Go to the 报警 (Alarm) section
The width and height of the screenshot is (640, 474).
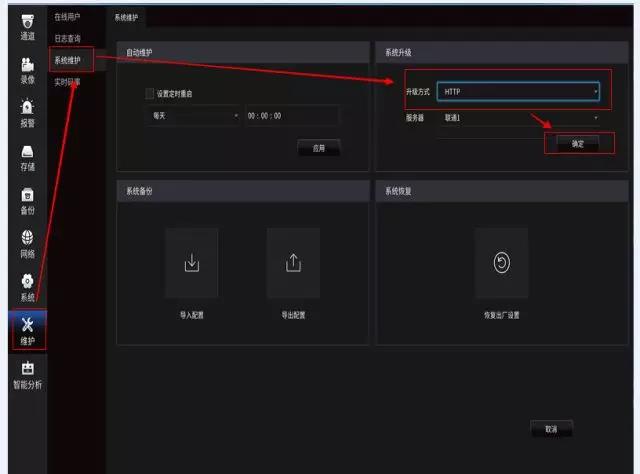click(x=27, y=113)
